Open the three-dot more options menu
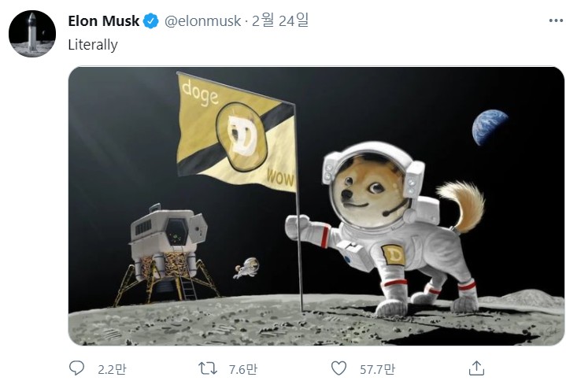 pyautogui.click(x=556, y=21)
